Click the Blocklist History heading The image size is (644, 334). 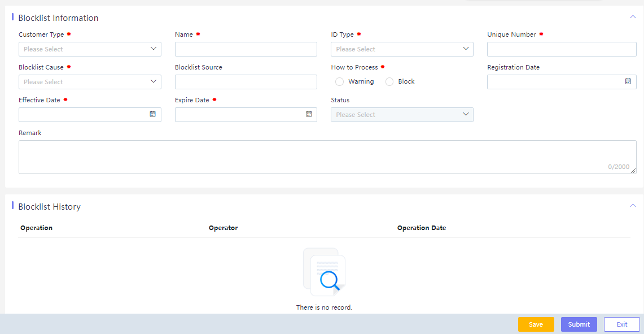49,206
